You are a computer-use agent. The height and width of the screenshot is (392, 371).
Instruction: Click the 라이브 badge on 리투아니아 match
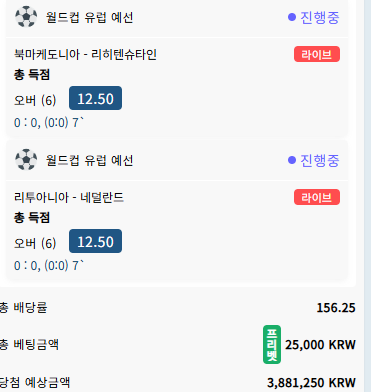click(317, 197)
